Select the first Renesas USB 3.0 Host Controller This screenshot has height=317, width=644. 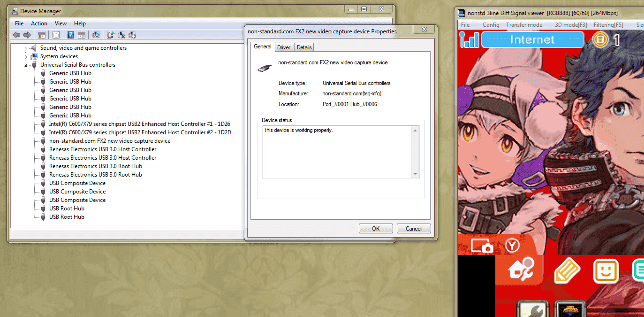coord(103,149)
